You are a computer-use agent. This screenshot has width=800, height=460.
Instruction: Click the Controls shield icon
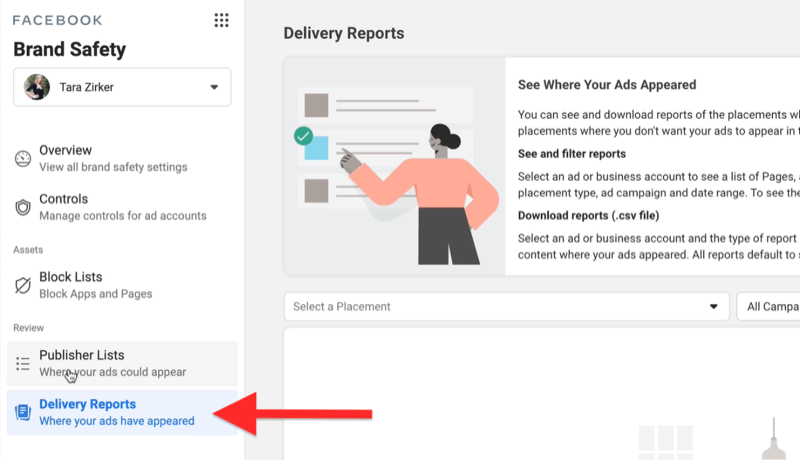(x=23, y=207)
